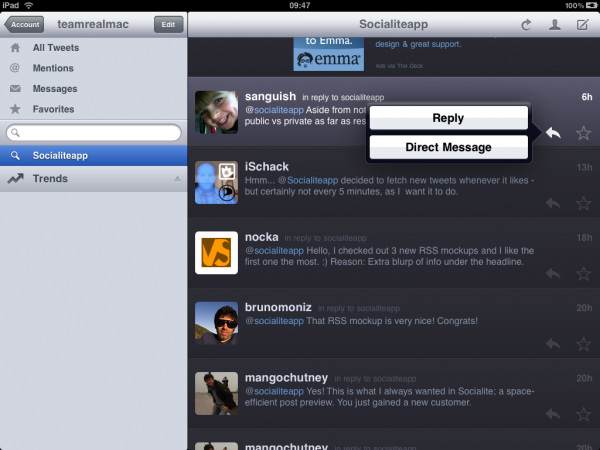This screenshot has height=450, width=600.
Task: Choose Direct Message in the popup
Action: pyautogui.click(x=448, y=147)
